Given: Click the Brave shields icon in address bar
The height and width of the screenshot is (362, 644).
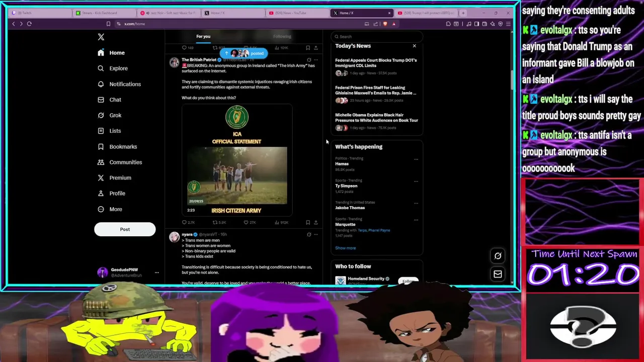Looking at the screenshot, I should (x=385, y=24).
